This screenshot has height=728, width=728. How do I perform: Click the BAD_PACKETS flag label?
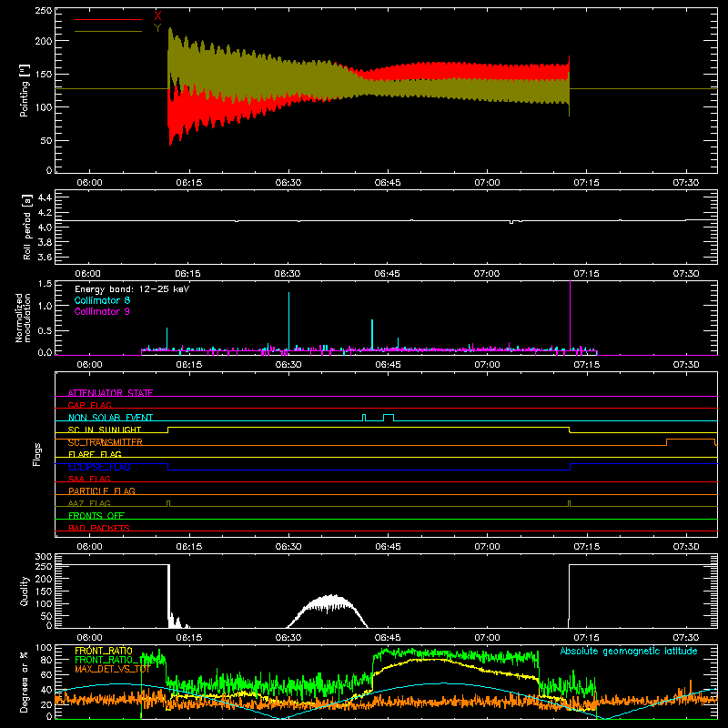pyautogui.click(x=99, y=528)
